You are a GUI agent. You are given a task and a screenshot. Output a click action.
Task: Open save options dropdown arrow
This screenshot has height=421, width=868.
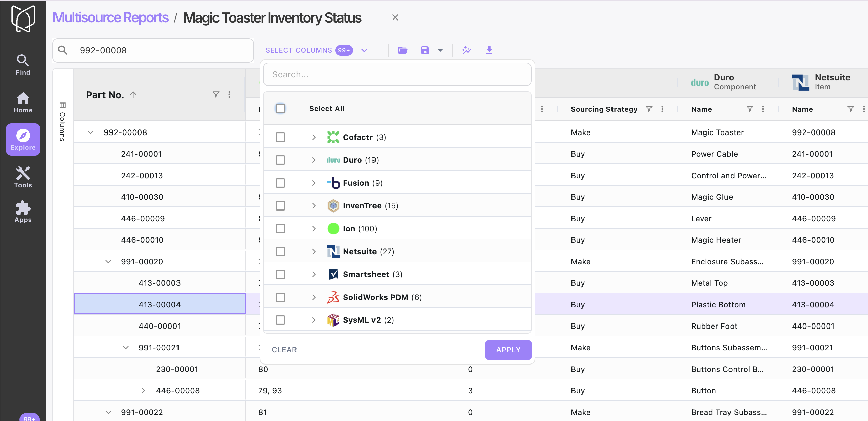click(440, 50)
